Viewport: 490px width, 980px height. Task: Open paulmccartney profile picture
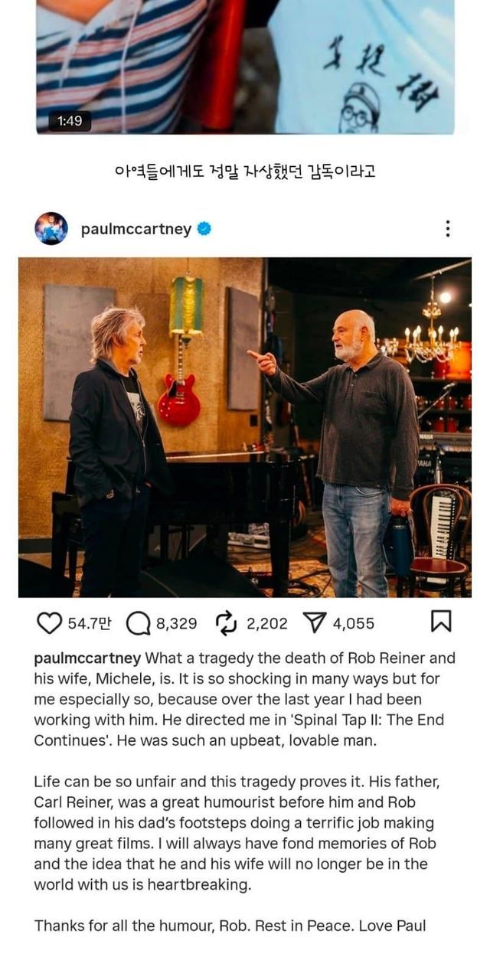click(51, 228)
